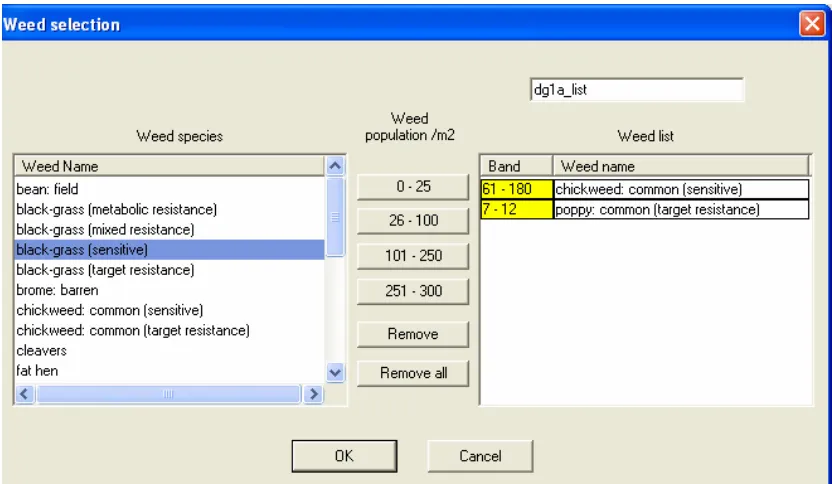Click the left arrow of the horizontal scrollbar

click(24, 394)
